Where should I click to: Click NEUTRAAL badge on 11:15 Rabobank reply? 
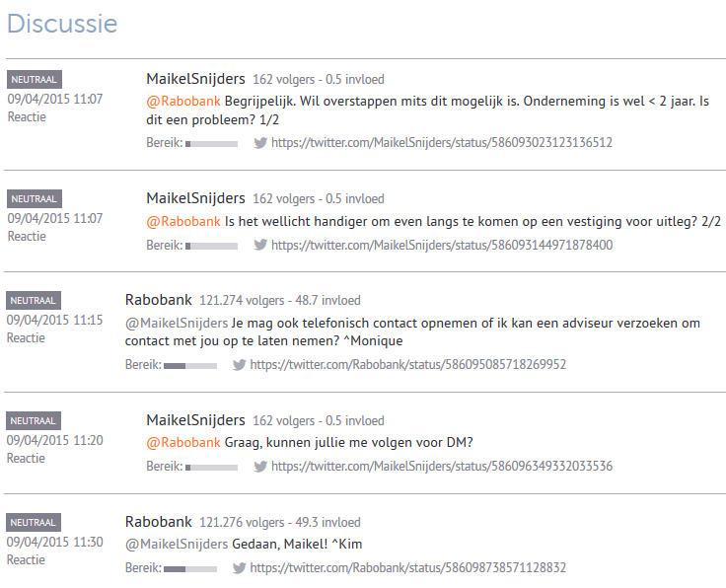[x=35, y=300]
